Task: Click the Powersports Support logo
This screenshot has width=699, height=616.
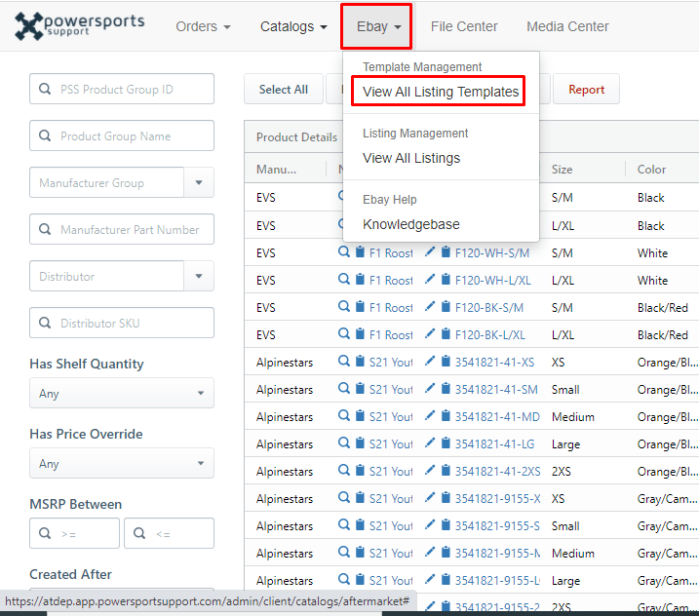Action: [79, 26]
